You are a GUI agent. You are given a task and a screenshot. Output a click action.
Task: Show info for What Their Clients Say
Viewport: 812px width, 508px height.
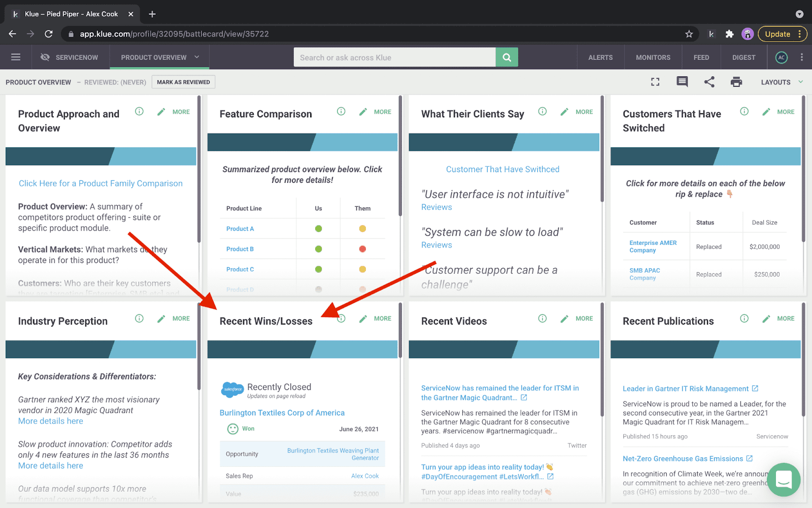543,111
